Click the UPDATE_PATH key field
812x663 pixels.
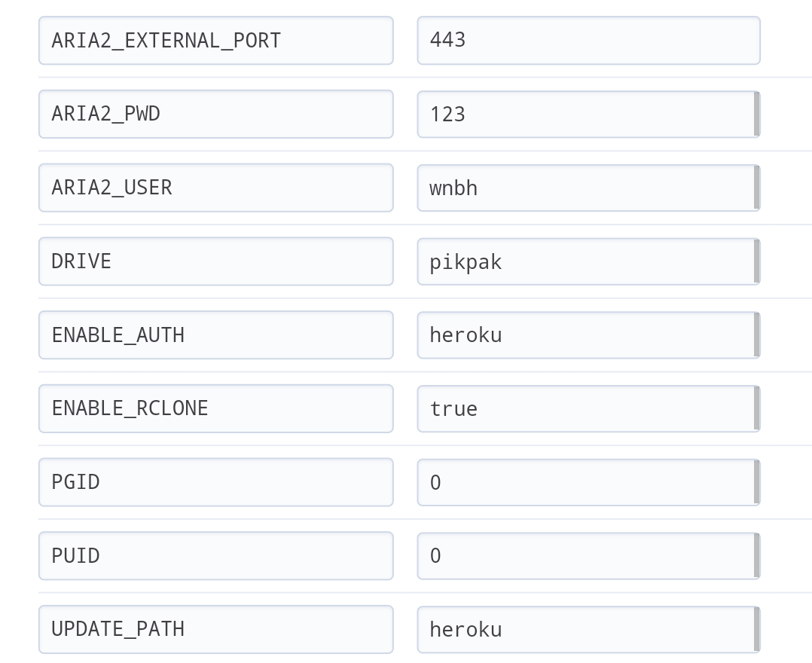tap(215, 629)
